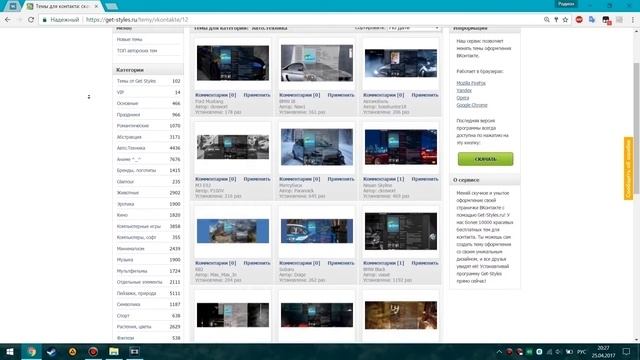Viewport: 640px width, 360px height.
Task: Open the Windows notification center icon
Action: click(627, 351)
